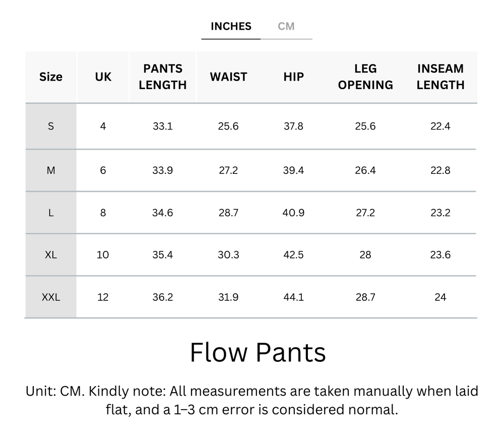Image resolution: width=504 pixels, height=446 pixels.
Task: Select the L size row
Action: (x=50, y=213)
